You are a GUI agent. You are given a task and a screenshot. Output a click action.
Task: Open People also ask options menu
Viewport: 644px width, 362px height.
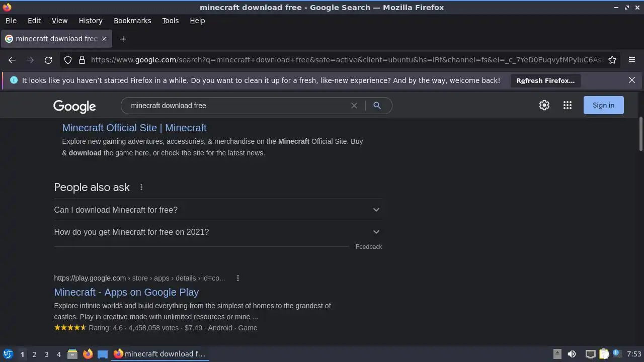click(x=141, y=187)
